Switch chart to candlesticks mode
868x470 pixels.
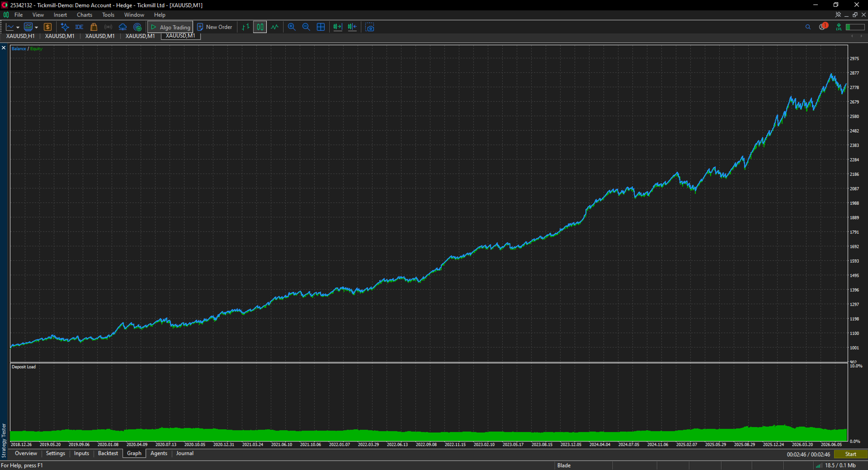(x=260, y=27)
